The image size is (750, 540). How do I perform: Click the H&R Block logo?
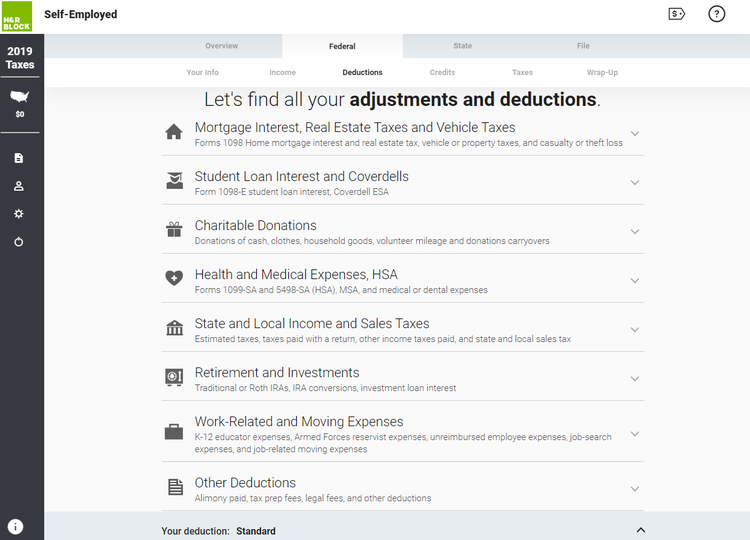click(x=17, y=16)
